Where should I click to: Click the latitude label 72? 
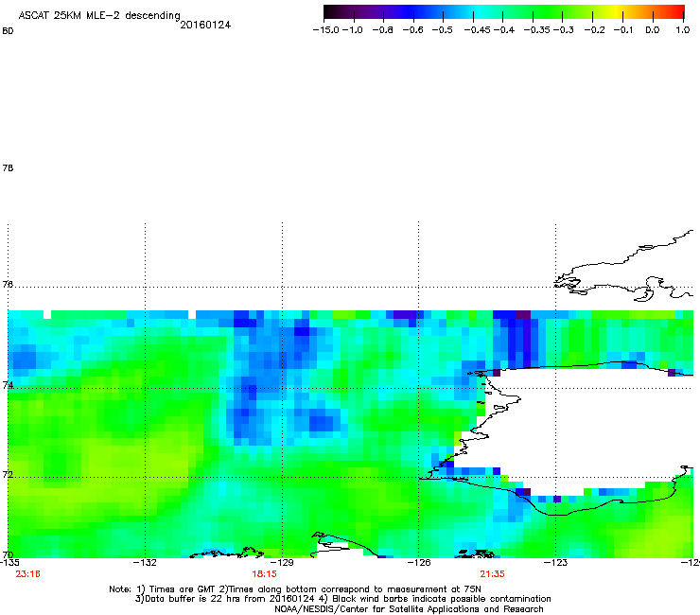[8, 474]
